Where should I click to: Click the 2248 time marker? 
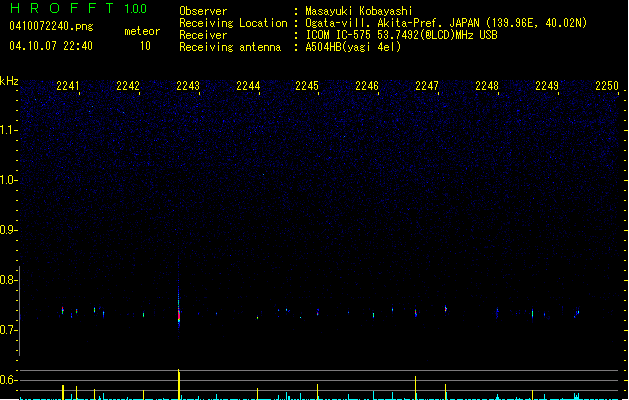487,87
